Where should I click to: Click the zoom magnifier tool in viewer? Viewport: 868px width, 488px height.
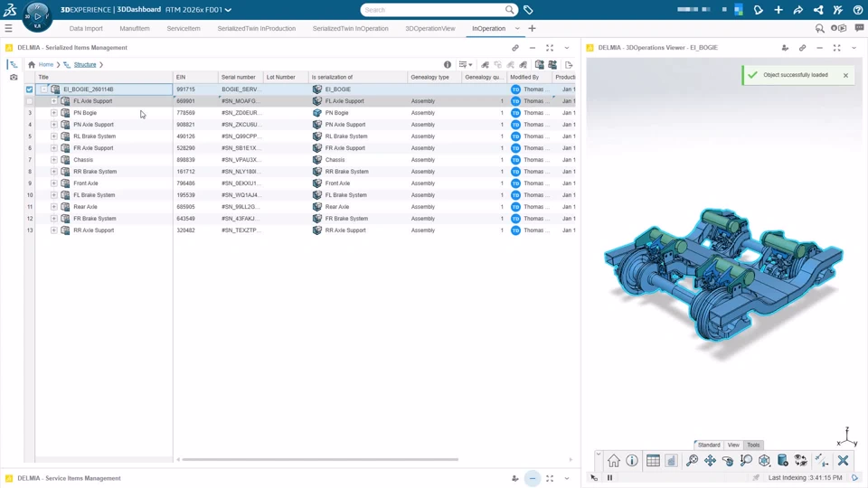(x=692, y=461)
